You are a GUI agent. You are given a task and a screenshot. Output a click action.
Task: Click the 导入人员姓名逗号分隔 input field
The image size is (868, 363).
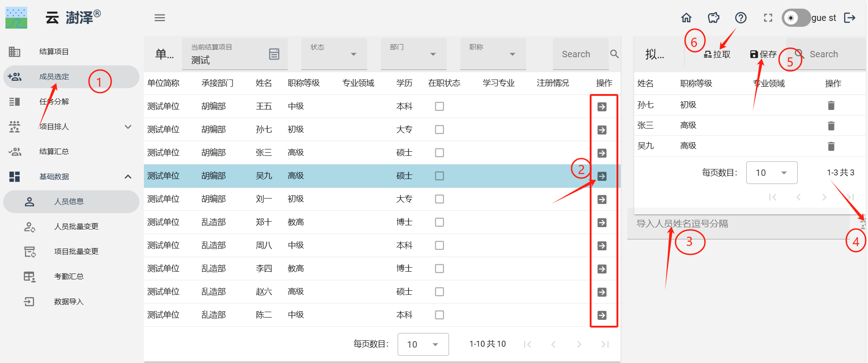click(738, 224)
